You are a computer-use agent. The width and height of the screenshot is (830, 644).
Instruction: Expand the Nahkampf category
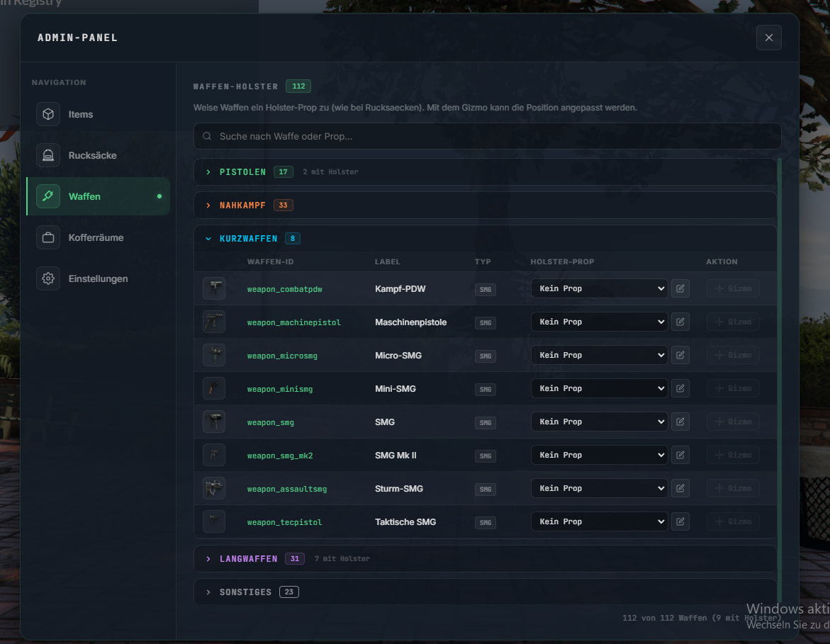tap(485, 205)
